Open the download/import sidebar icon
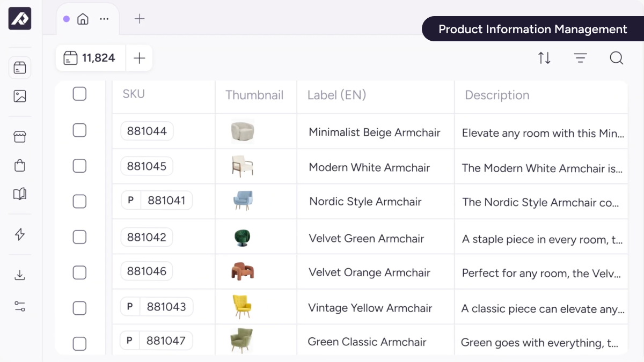Viewport: 644px width, 362px height. (20, 275)
